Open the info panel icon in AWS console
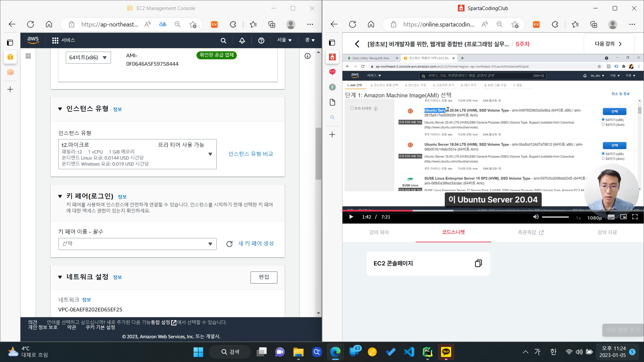This screenshot has height=362, width=644. pos(308,56)
